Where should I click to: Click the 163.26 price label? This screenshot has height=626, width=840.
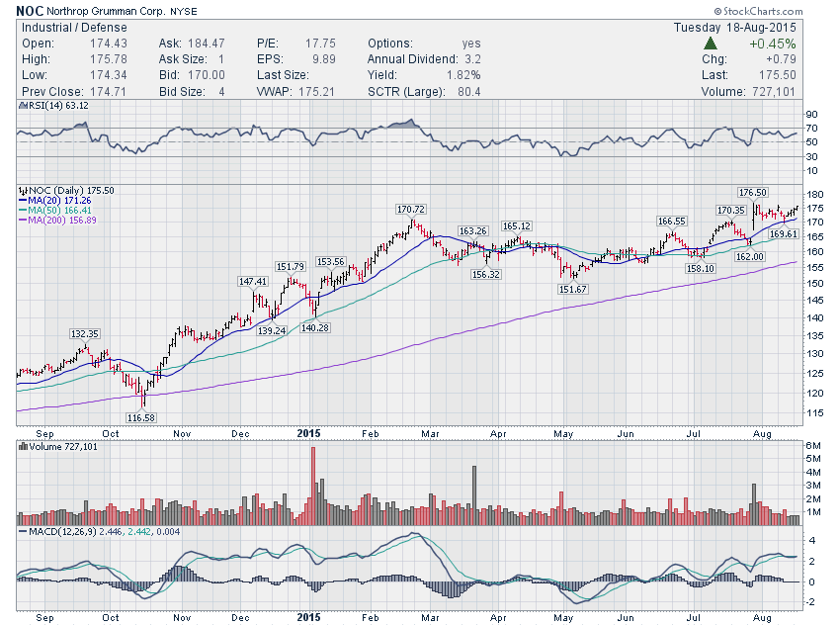point(472,231)
